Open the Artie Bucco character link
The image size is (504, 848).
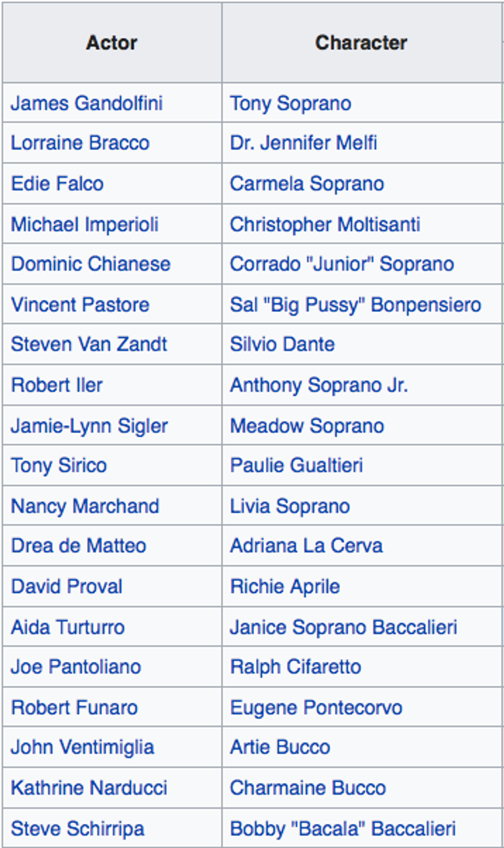(x=280, y=747)
